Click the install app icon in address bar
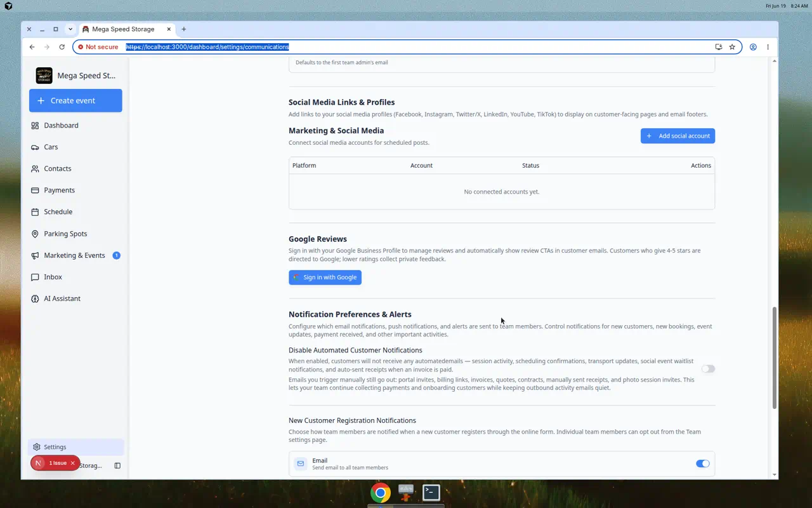The height and width of the screenshot is (508, 812). pyautogui.click(x=718, y=47)
